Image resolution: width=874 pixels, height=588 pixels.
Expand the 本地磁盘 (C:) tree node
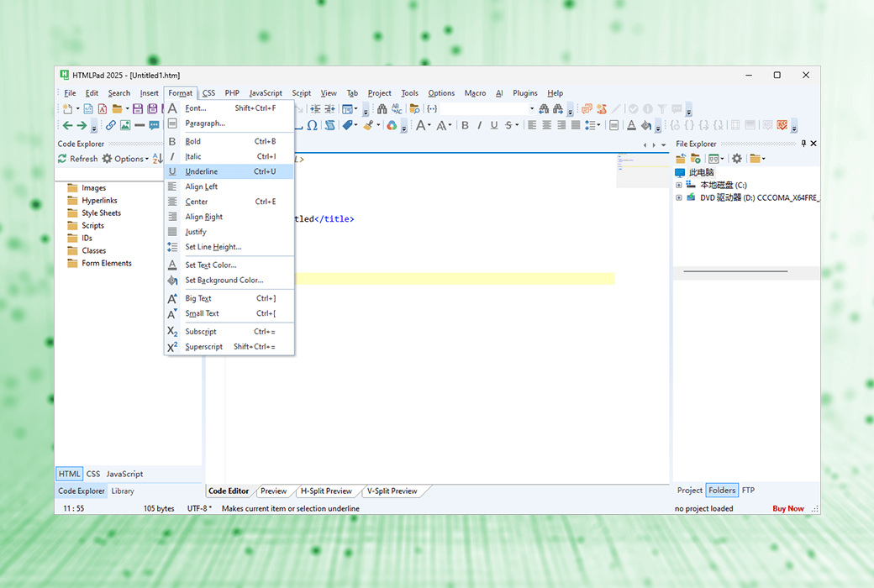[679, 185]
